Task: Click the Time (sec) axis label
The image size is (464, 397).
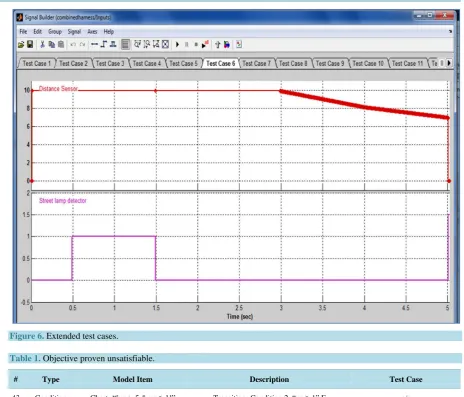Action: click(x=240, y=317)
